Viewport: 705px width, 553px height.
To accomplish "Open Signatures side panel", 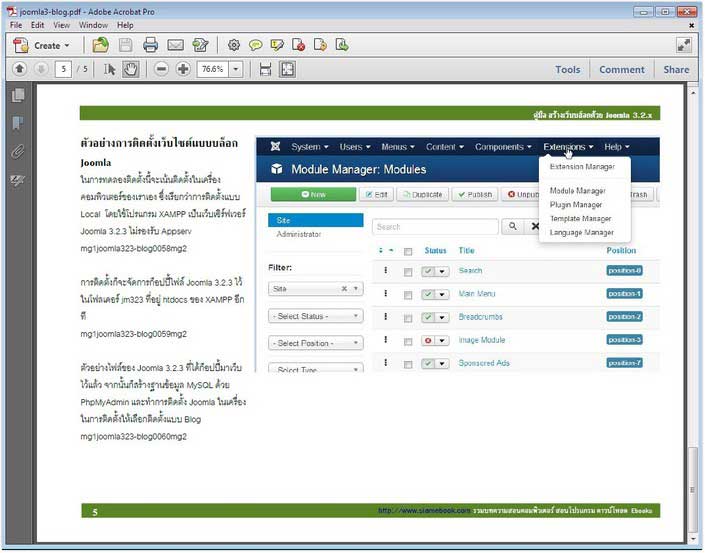I will pos(18,180).
